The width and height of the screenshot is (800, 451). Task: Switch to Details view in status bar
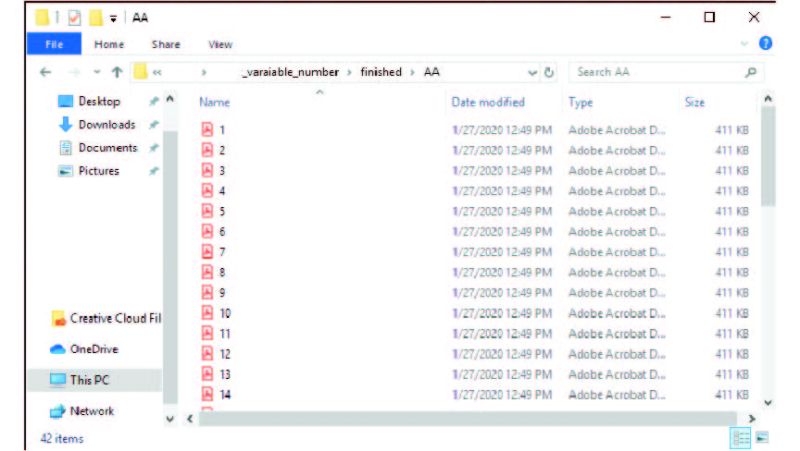click(740, 438)
